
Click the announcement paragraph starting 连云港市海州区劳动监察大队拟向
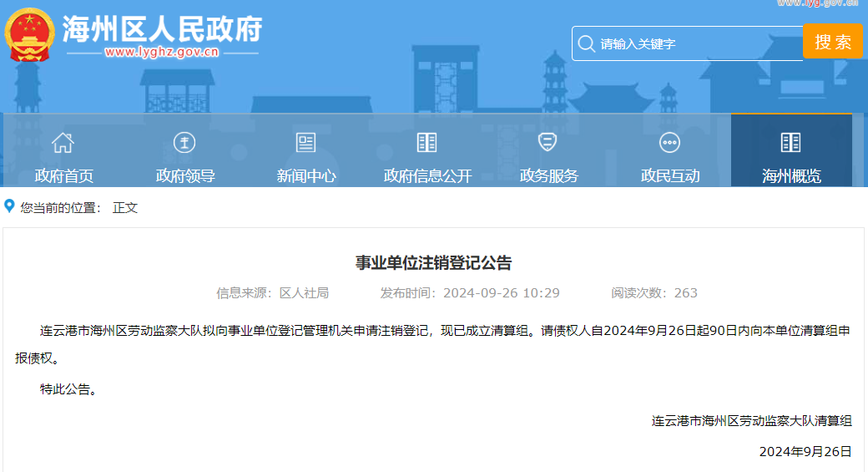pos(433,344)
